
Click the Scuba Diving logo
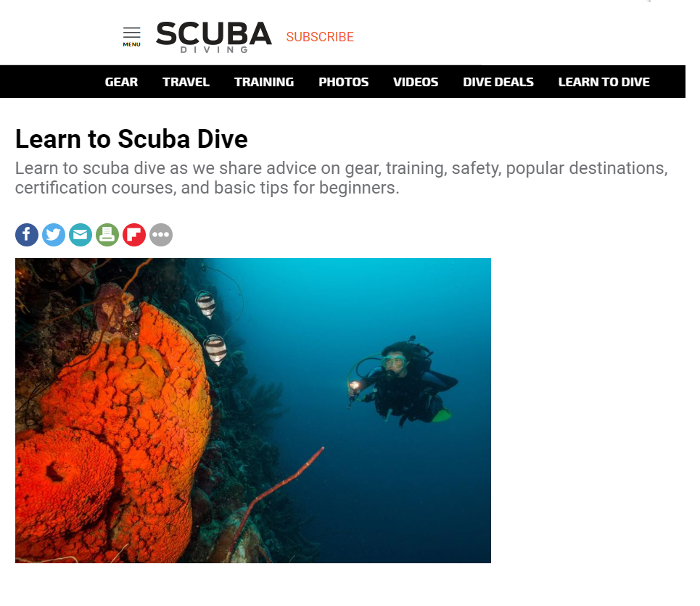click(x=214, y=37)
